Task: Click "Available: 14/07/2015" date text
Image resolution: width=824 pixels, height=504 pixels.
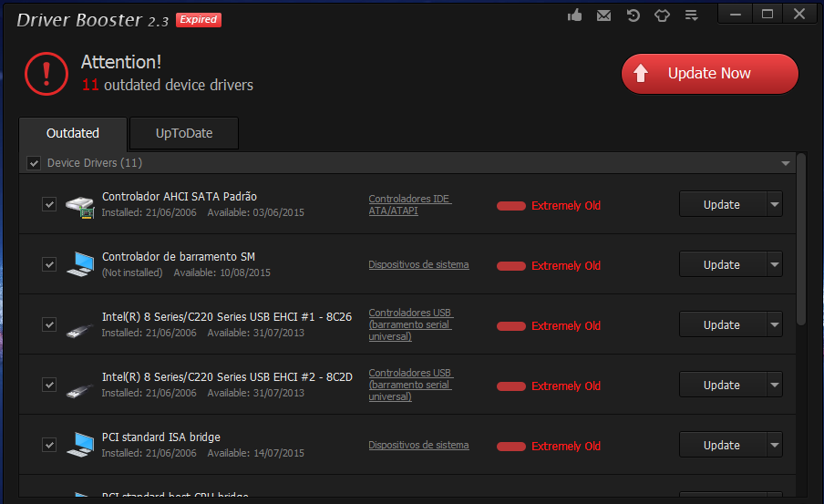Action: pyautogui.click(x=256, y=453)
